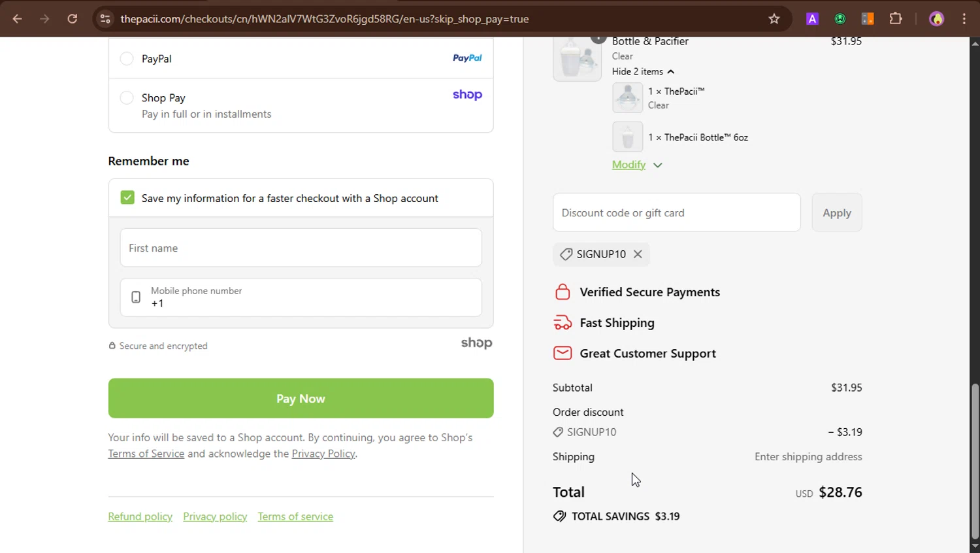Viewport: 980px width, 553px height.
Task: Click the Verified Secure Payments lock icon
Action: point(563,292)
